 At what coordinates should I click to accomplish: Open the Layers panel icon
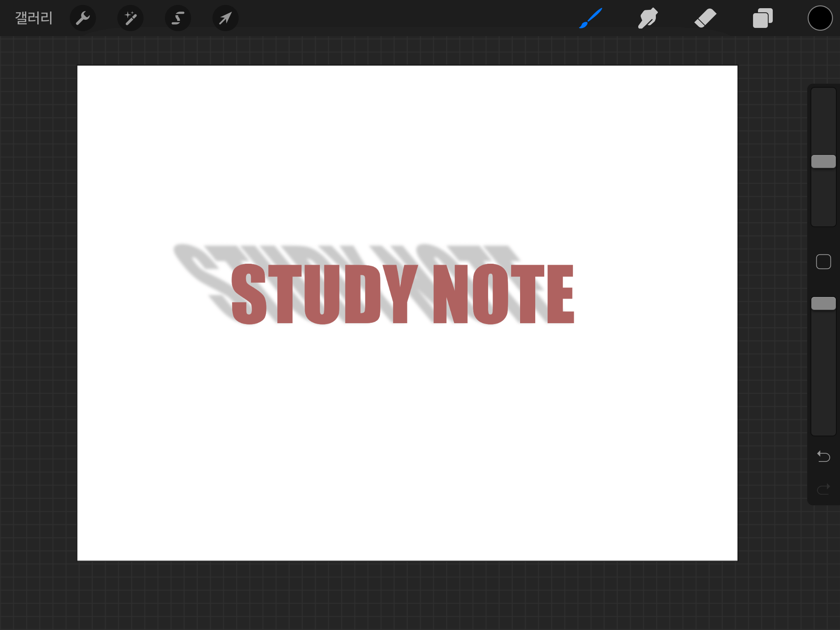[762, 18]
